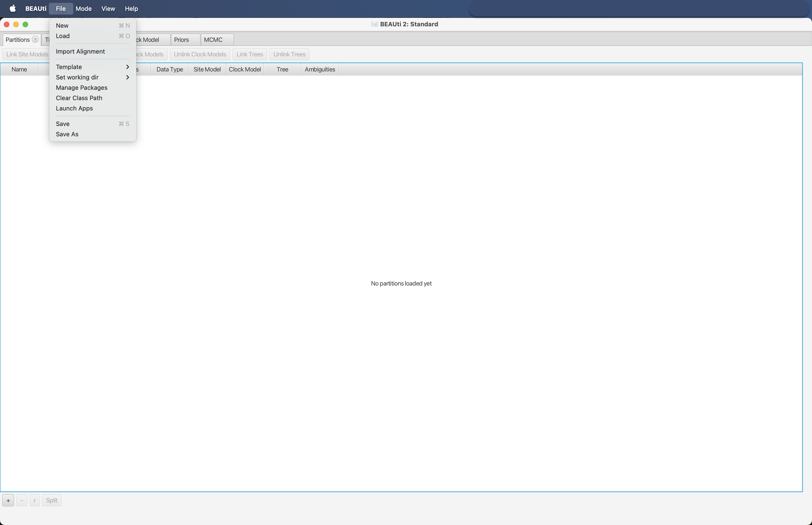Click the help icon on Partitions tab
The width and height of the screenshot is (812, 525).
[35, 39]
